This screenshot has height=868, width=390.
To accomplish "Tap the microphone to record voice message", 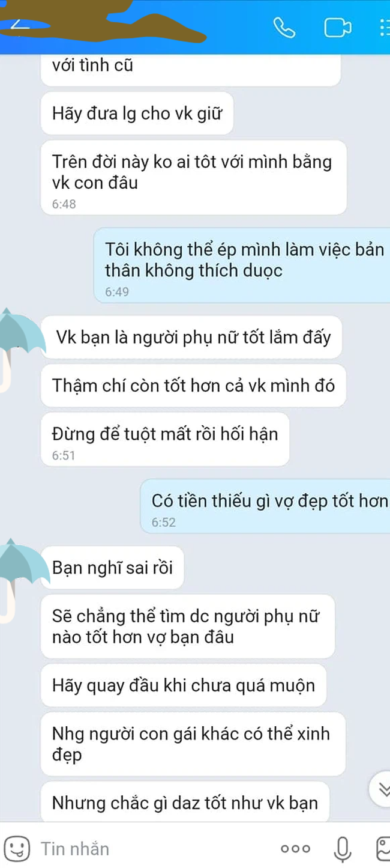I will click(343, 848).
